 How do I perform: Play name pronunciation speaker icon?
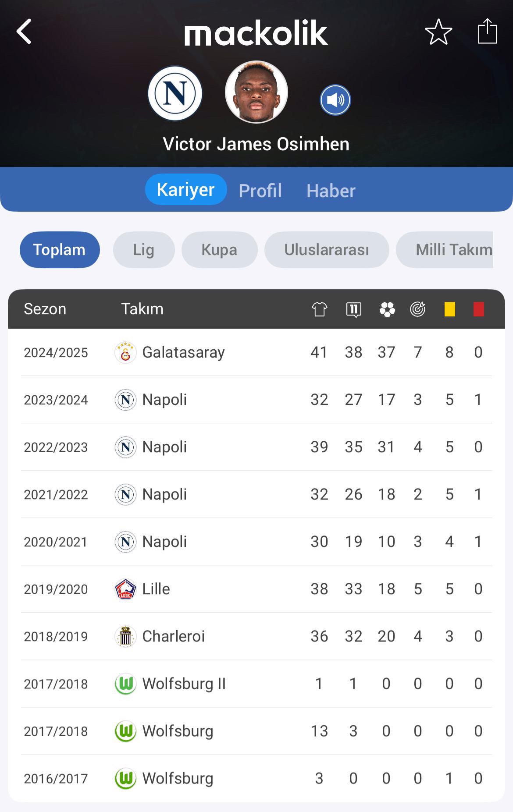pyautogui.click(x=335, y=100)
